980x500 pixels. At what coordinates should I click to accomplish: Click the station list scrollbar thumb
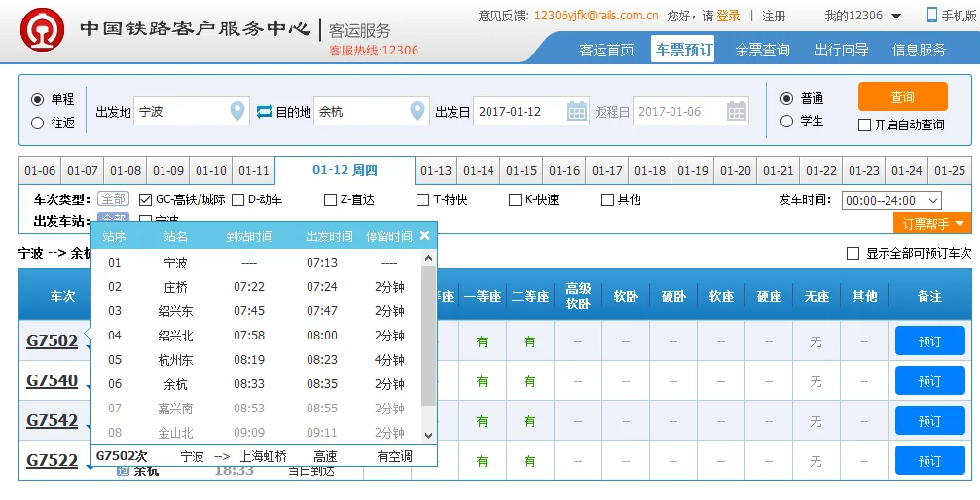pos(429,335)
